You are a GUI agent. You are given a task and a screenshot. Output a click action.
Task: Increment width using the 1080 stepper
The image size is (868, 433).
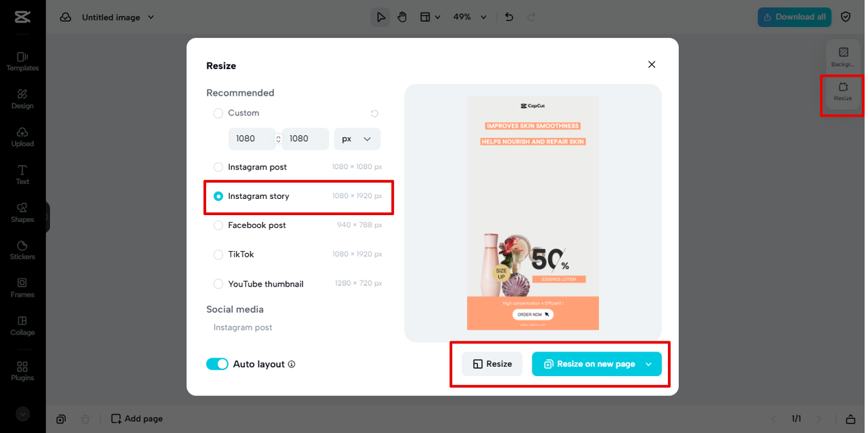pyautogui.click(x=278, y=136)
